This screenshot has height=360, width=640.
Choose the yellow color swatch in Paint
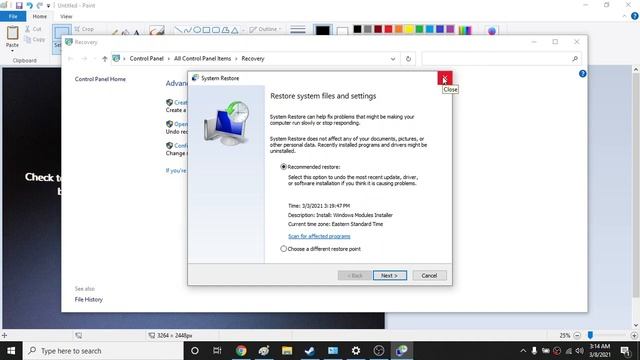tap(409, 29)
